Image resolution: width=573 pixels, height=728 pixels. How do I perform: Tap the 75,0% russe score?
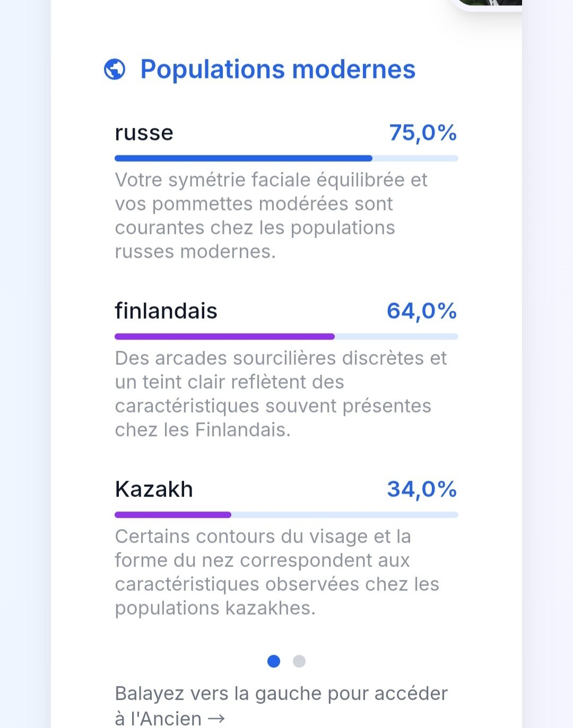tap(423, 133)
